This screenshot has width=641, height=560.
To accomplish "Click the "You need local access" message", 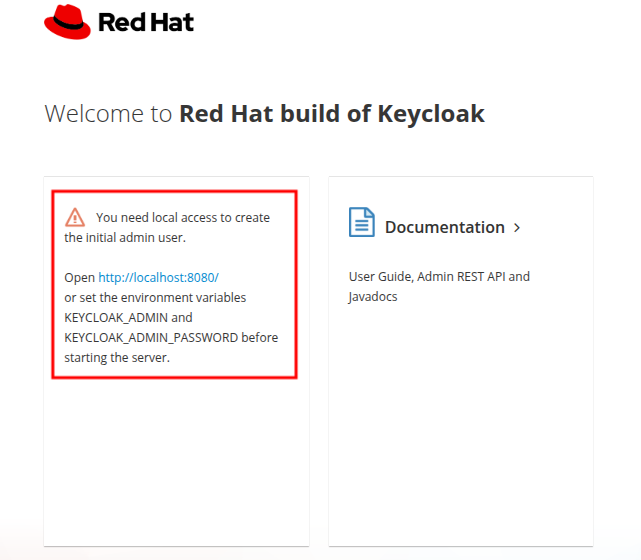I will (183, 217).
